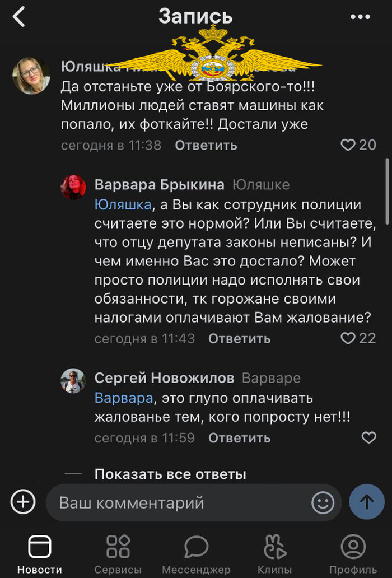Click the blue Юляшка mention link

click(123, 205)
